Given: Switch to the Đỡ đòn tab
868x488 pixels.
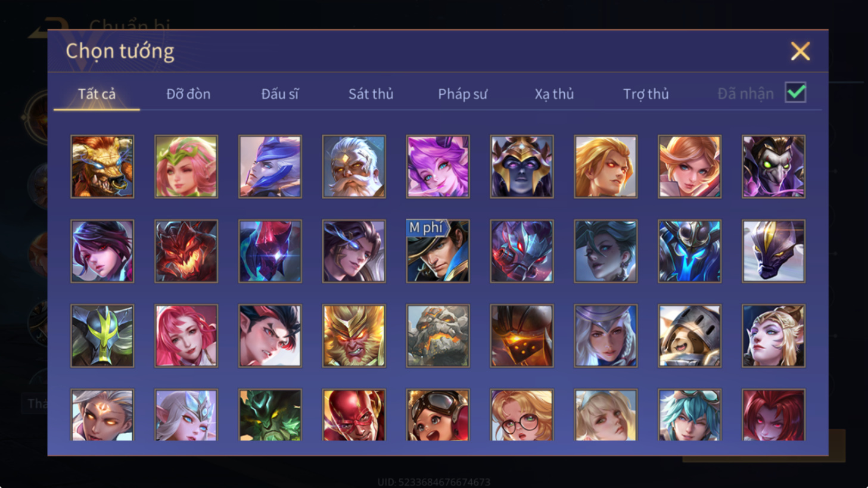Looking at the screenshot, I should 188,94.
